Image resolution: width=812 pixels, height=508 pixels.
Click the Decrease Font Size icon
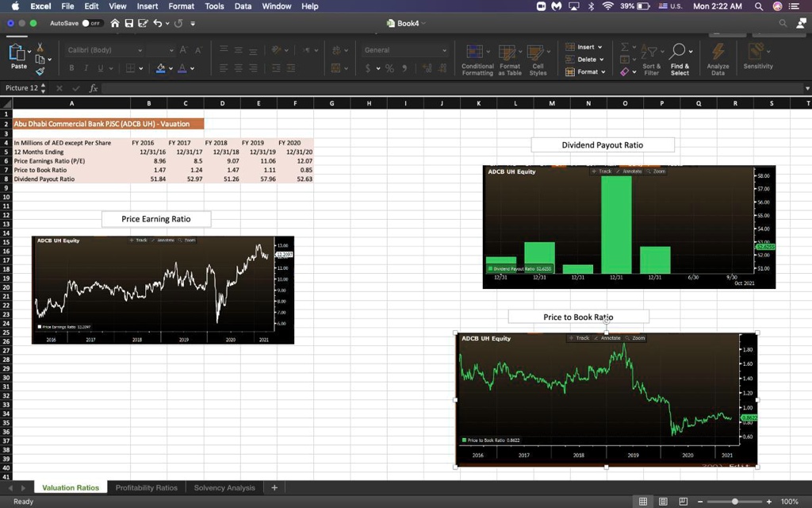point(197,50)
